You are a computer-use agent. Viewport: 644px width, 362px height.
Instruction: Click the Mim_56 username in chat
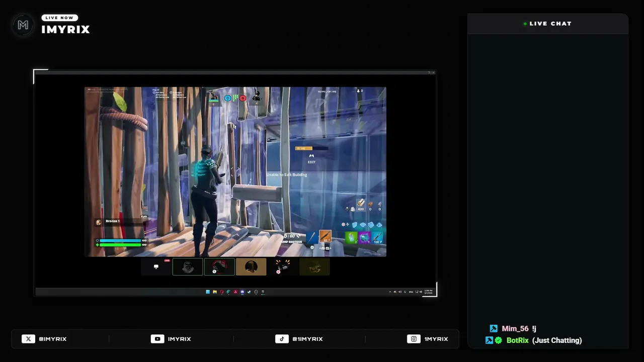coord(515,329)
